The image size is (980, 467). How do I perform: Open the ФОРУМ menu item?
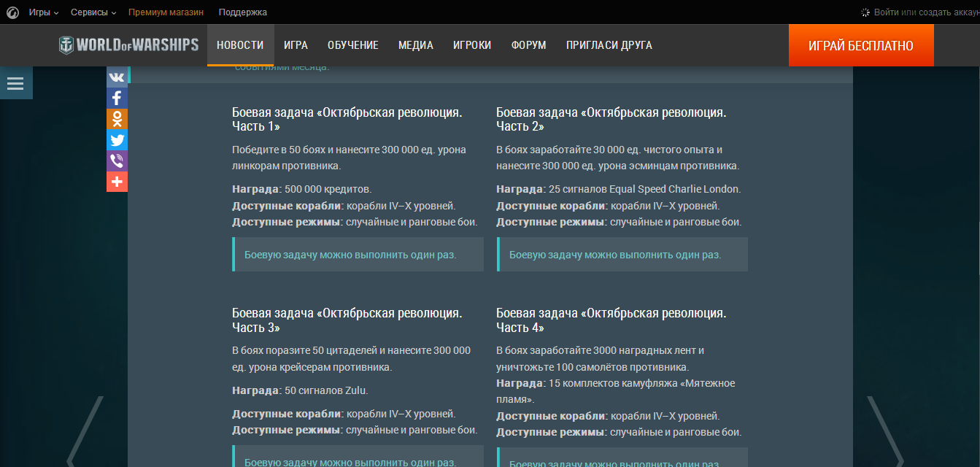tap(528, 45)
